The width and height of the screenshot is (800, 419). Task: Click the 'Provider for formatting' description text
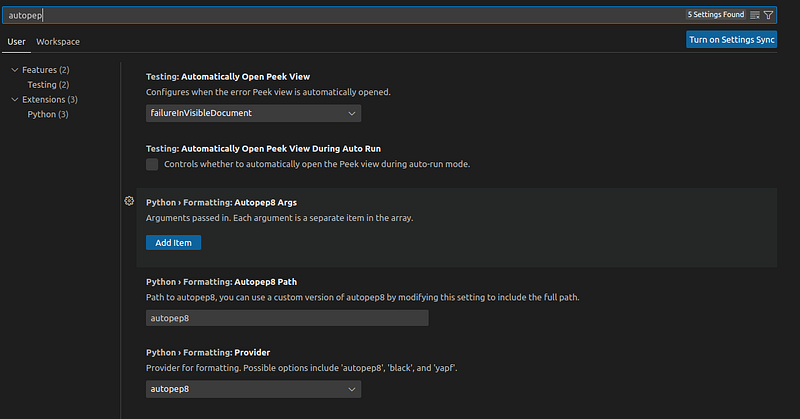(302, 368)
